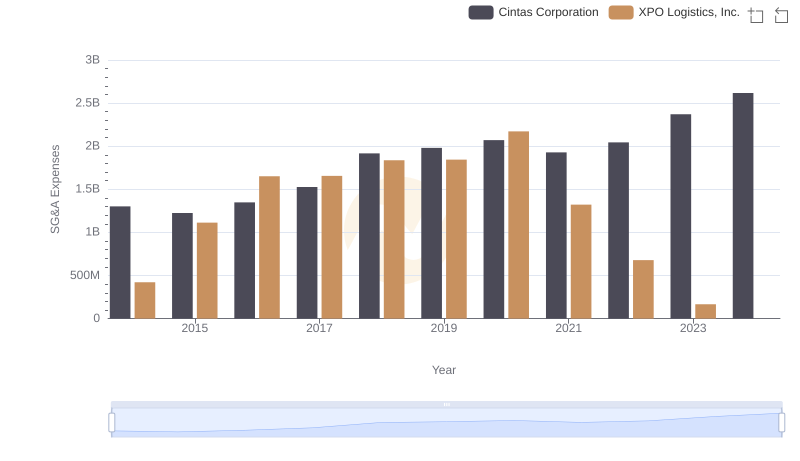
Task: Click the 500M y-axis label
Action: [x=85, y=275]
